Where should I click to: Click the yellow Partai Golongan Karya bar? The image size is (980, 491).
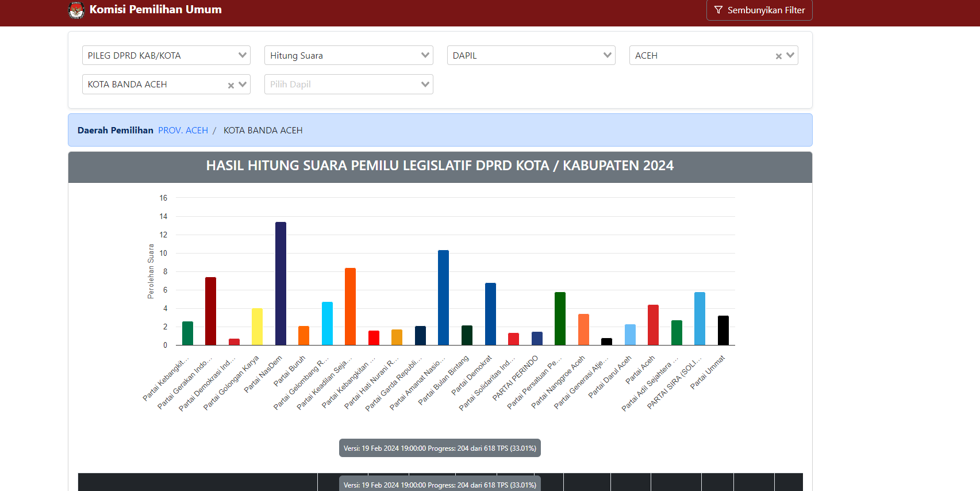[x=257, y=327]
